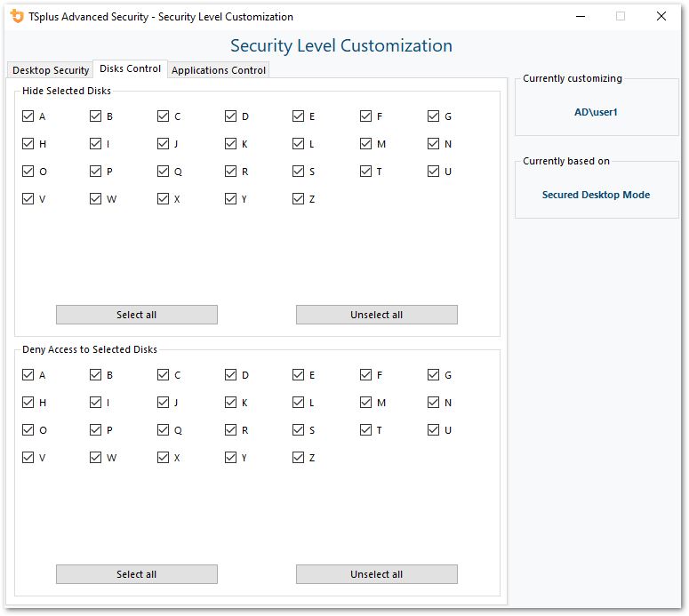
Task: Open the Applications Control tab
Action: [219, 70]
